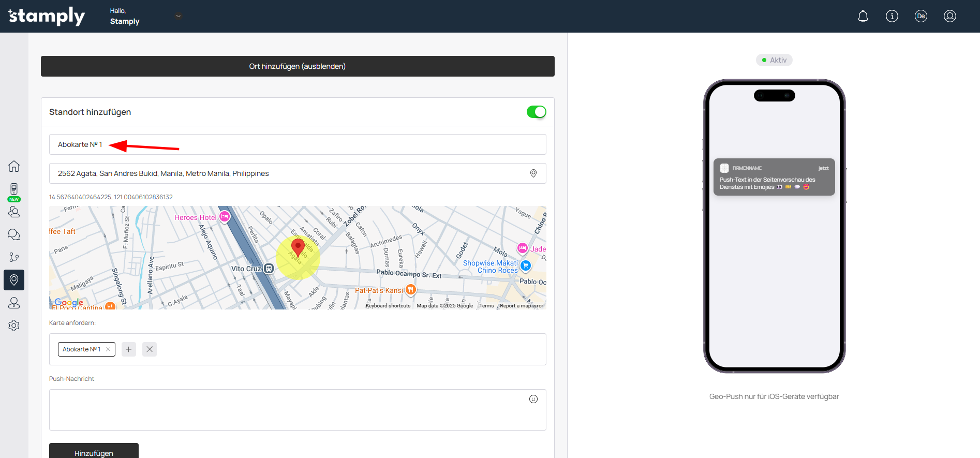Select the location pin sidebar item
The image size is (980, 458).
coord(14,280)
